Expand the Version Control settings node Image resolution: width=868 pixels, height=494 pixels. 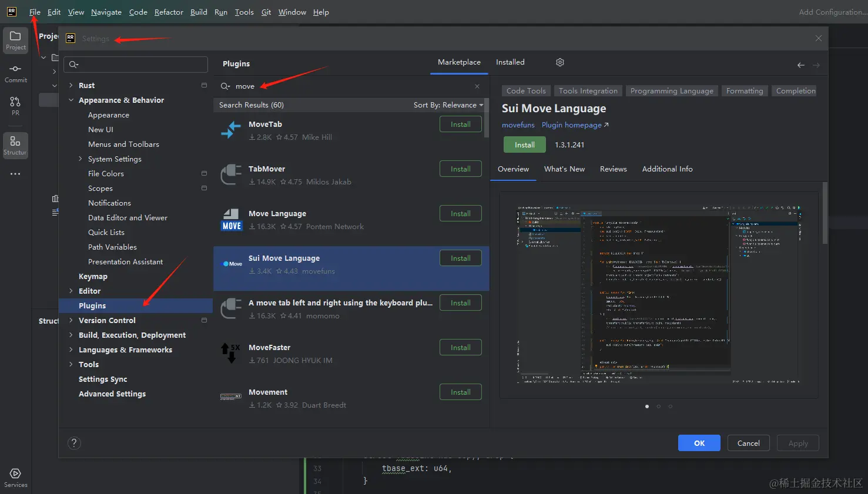71,320
